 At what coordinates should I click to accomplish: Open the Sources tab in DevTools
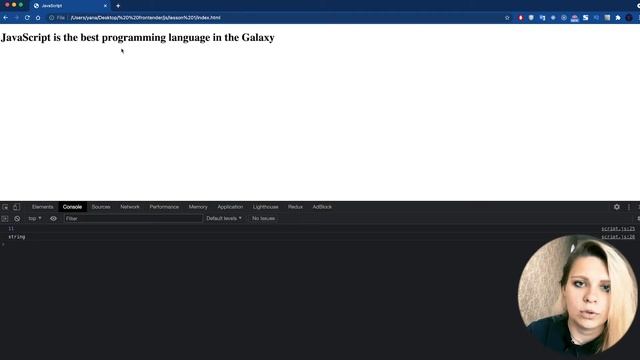(101, 207)
